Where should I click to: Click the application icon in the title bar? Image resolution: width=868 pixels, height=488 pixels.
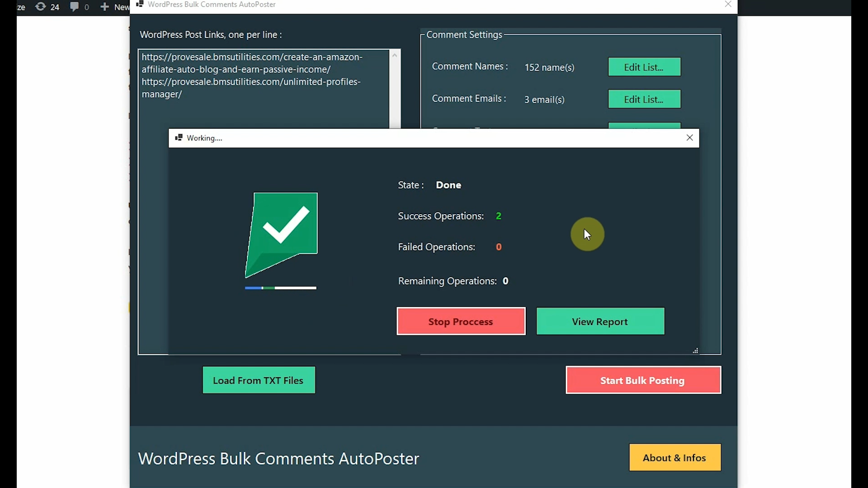coord(140,4)
